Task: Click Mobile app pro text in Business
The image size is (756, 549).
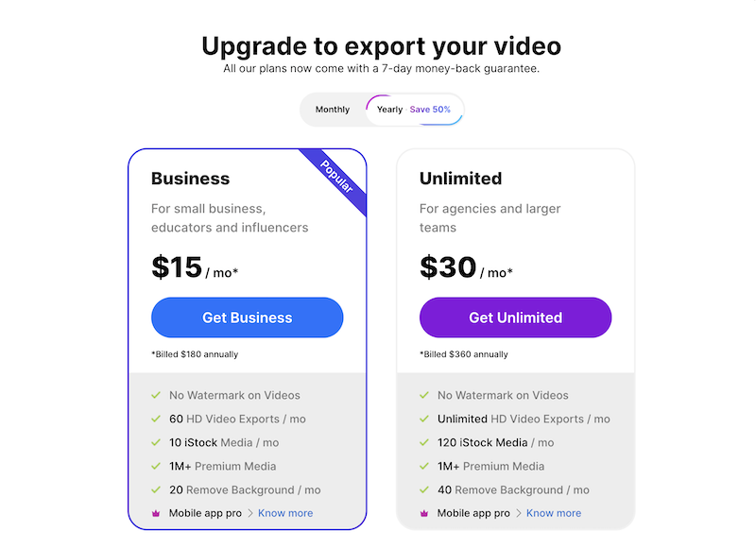Action: 205,513
